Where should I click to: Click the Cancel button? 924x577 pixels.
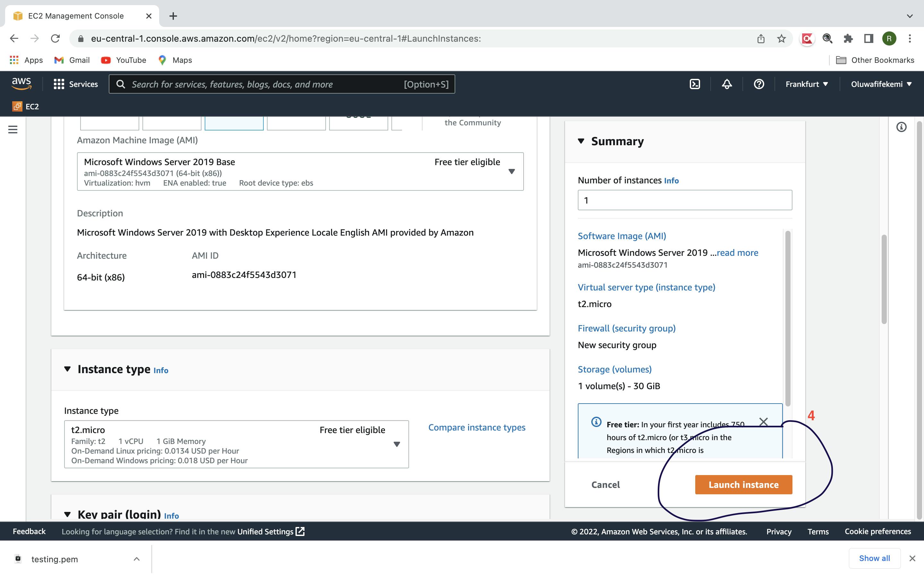pyautogui.click(x=605, y=485)
